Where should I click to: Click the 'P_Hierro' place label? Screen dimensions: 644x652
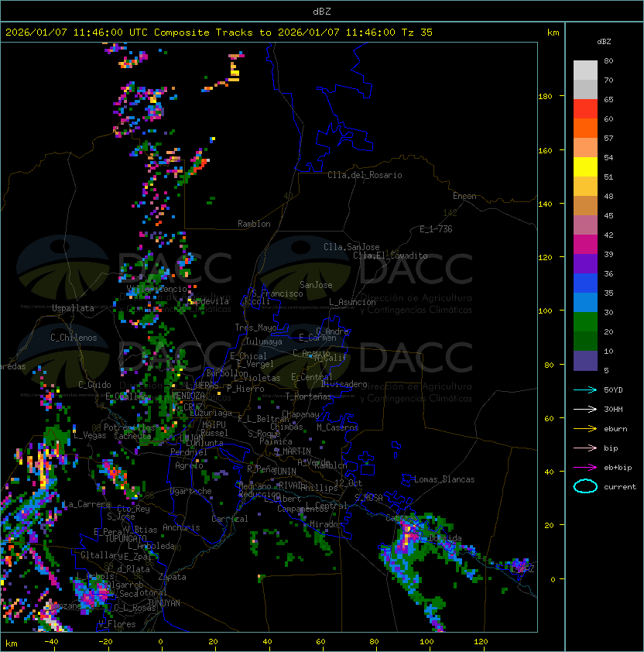[245, 389]
